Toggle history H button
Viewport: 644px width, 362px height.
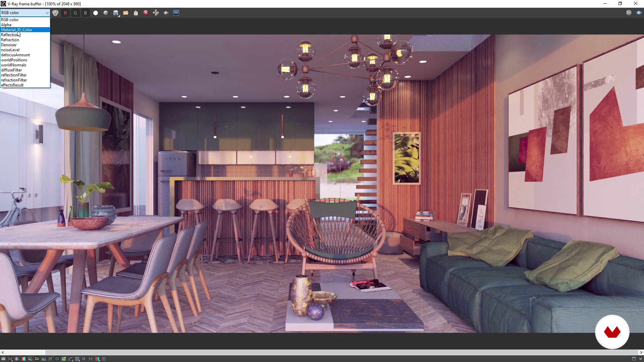[84, 359]
